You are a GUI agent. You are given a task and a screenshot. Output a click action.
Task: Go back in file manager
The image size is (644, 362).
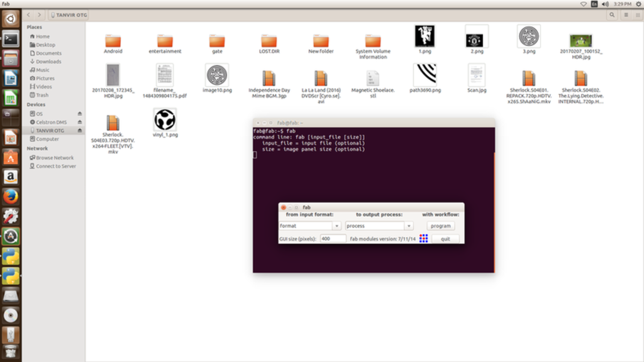pos(28,15)
